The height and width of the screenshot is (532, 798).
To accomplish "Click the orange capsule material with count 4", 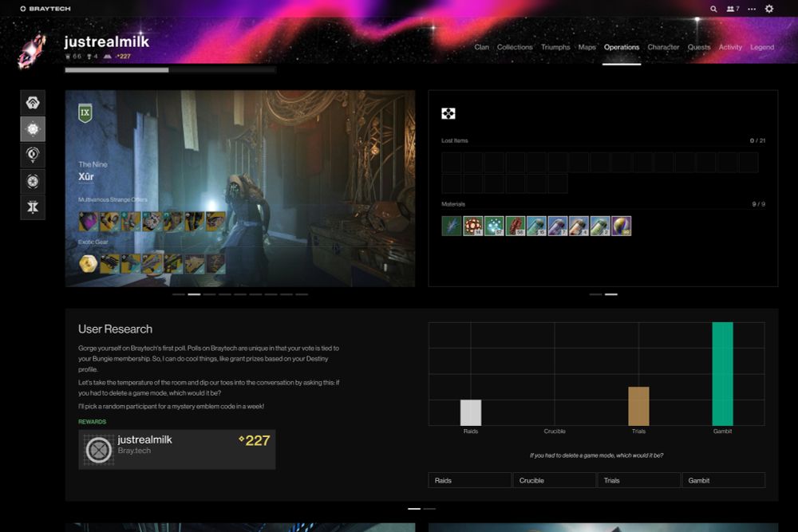I will click(x=579, y=226).
